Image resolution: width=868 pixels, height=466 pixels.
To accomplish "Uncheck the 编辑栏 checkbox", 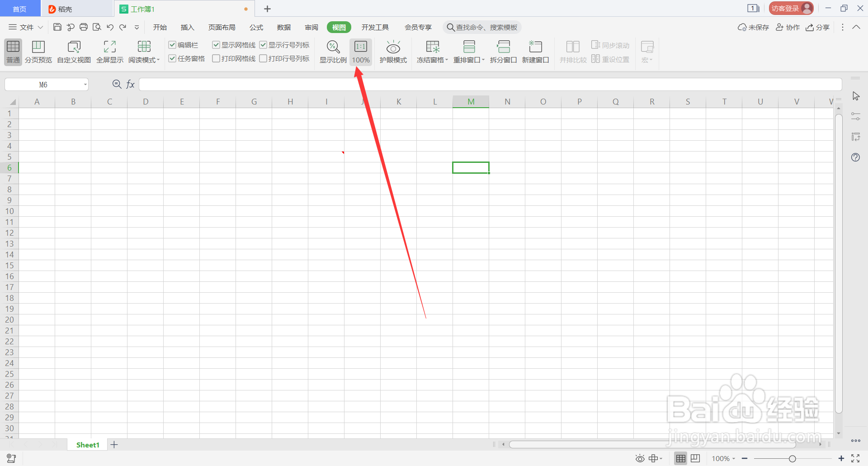I will coord(172,45).
